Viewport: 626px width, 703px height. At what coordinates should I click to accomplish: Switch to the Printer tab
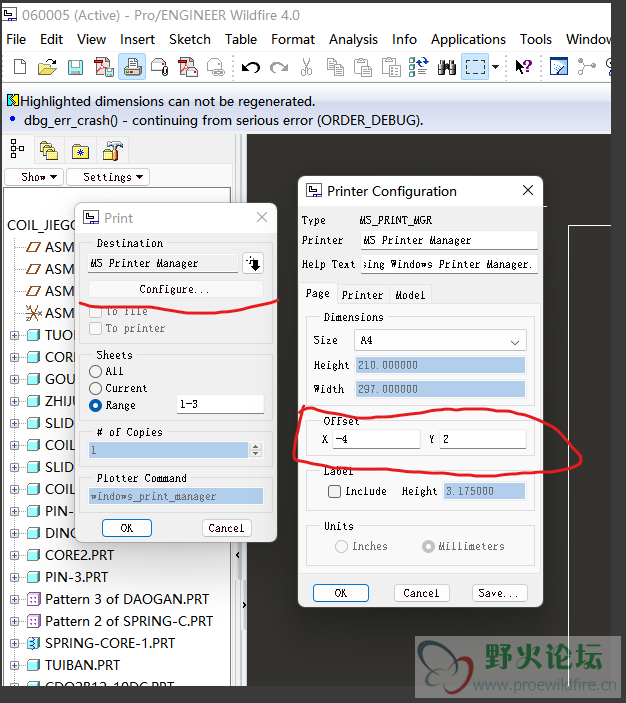pyautogui.click(x=362, y=295)
